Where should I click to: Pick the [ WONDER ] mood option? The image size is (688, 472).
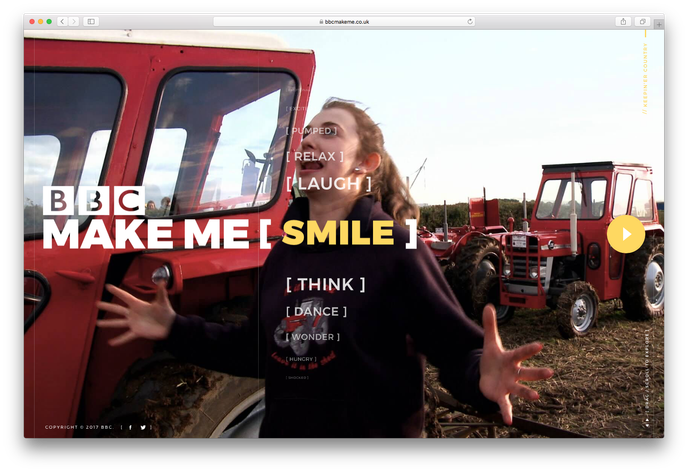tap(315, 336)
